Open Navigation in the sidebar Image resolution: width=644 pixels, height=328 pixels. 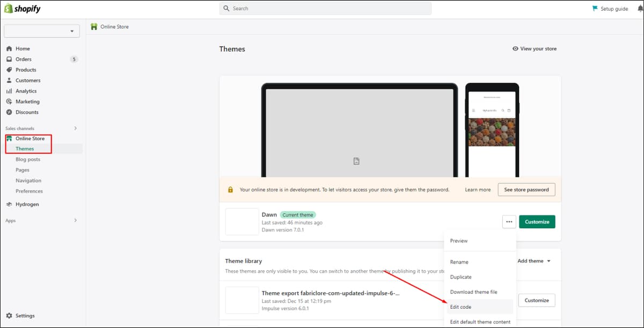[x=28, y=181]
